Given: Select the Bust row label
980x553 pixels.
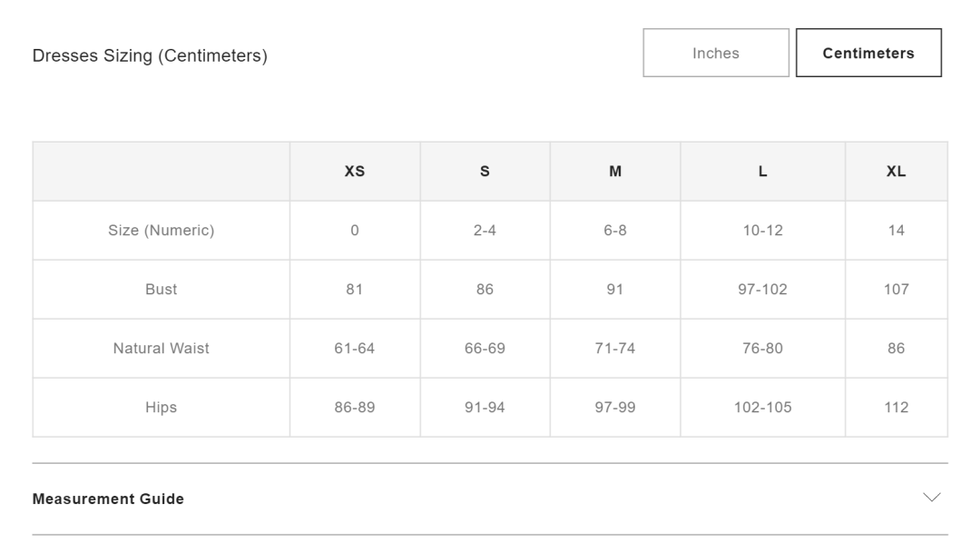Looking at the screenshot, I should click(x=162, y=289).
